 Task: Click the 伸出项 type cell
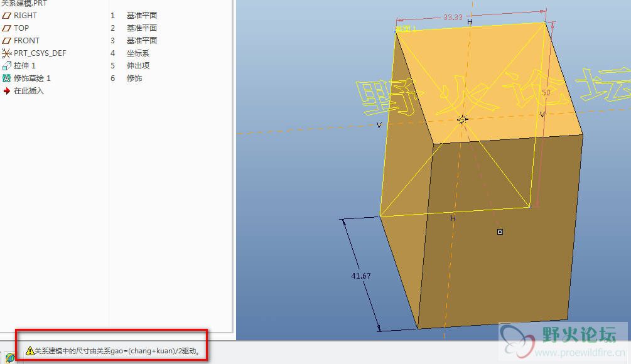point(138,65)
